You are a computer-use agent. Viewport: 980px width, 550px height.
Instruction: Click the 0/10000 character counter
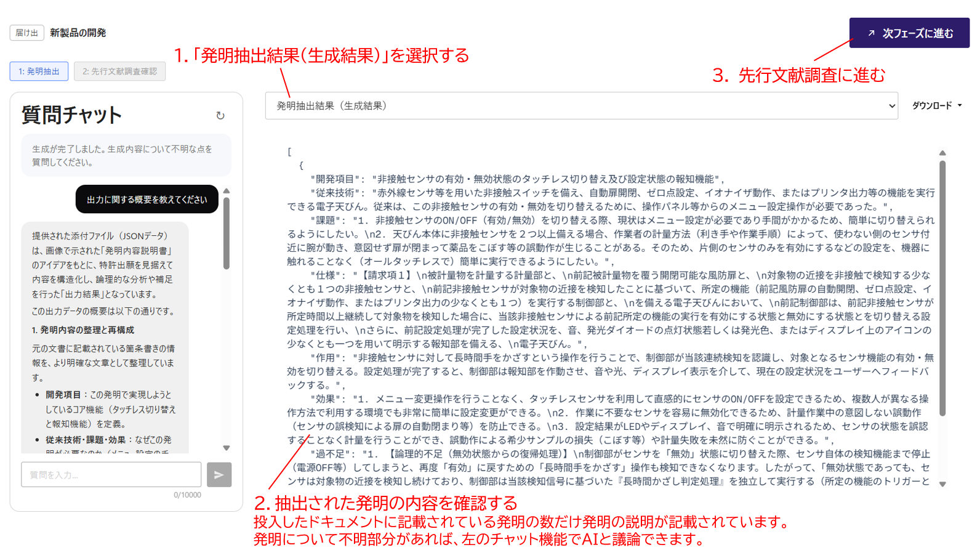187,495
